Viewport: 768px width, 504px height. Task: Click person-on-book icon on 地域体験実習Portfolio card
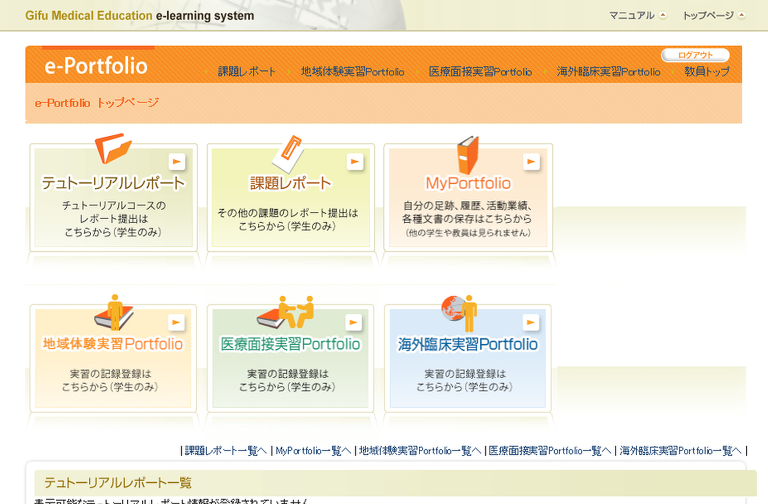115,312
